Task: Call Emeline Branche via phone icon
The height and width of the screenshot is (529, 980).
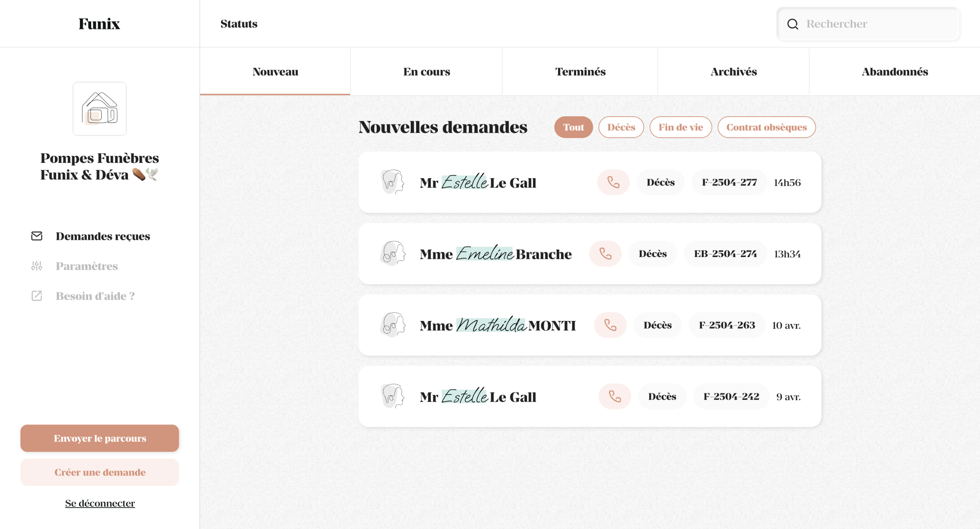Action: [605, 254]
